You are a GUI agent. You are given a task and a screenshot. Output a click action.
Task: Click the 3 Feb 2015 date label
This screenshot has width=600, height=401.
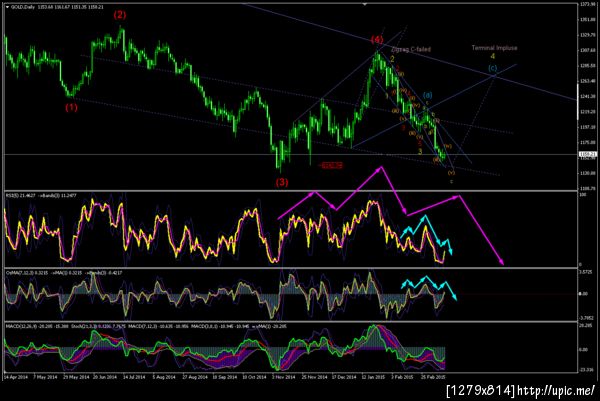403,377
